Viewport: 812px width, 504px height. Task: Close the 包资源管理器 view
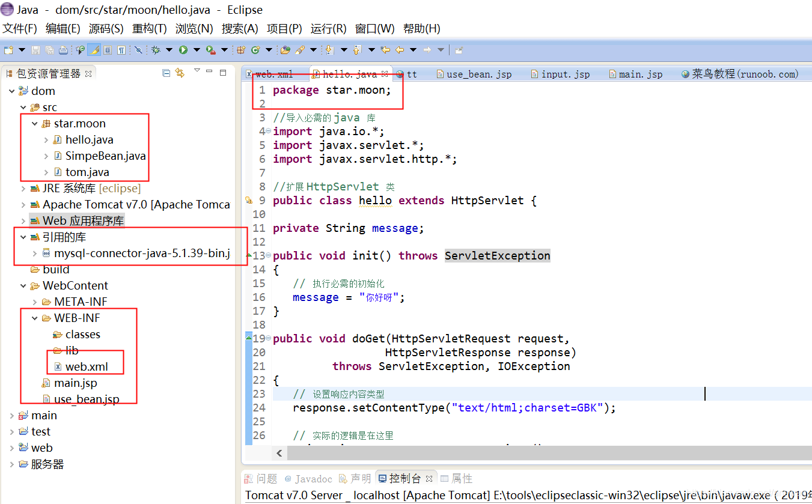click(x=88, y=74)
